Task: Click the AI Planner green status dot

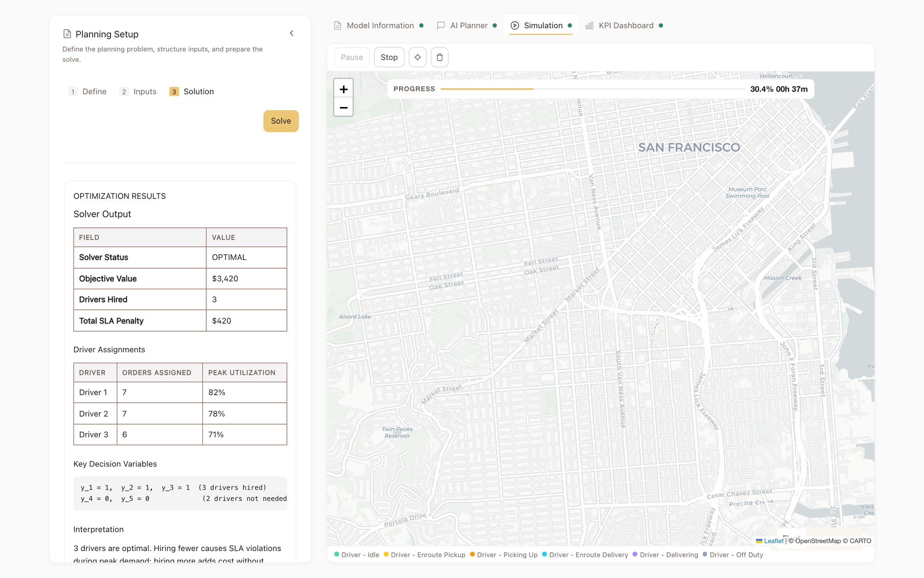Action: pos(495,26)
